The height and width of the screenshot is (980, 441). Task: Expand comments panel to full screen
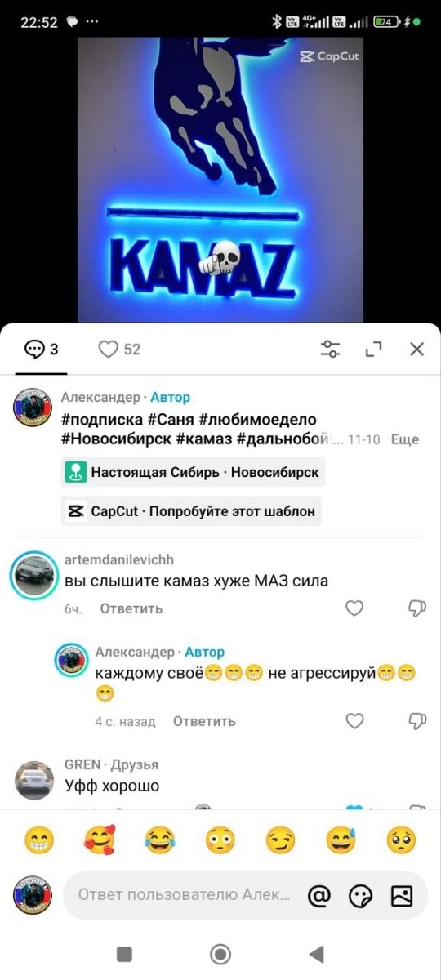[x=374, y=350]
